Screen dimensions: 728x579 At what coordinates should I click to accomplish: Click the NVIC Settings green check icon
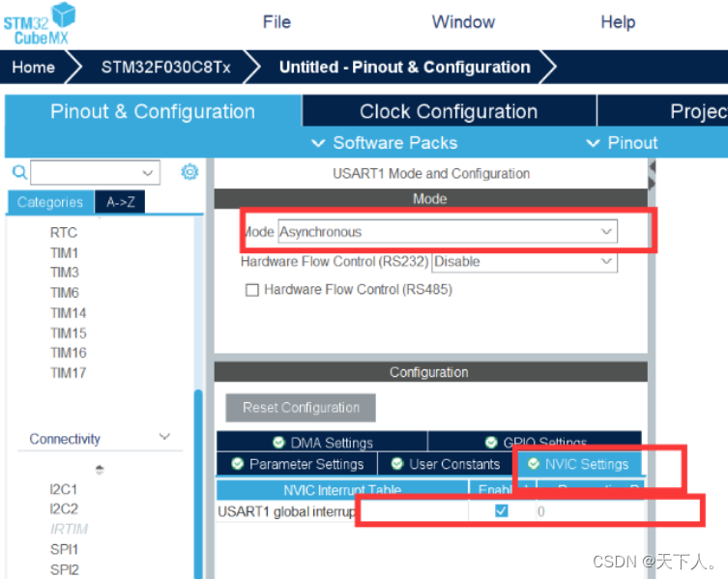[x=534, y=463]
